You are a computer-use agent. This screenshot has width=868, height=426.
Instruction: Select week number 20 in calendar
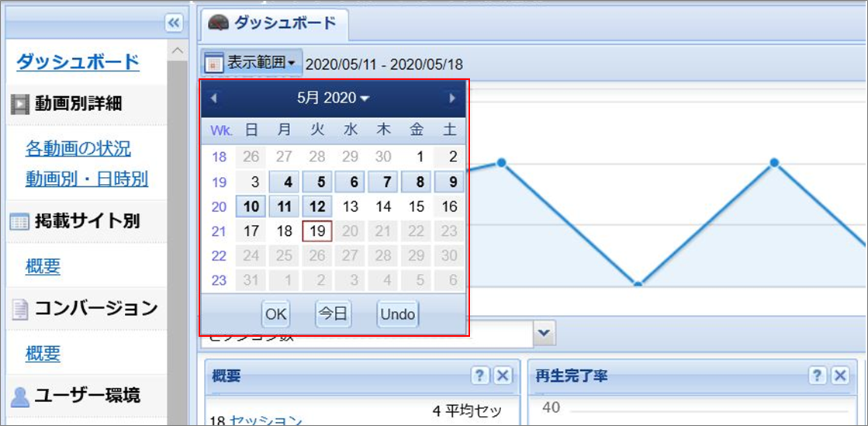click(220, 206)
